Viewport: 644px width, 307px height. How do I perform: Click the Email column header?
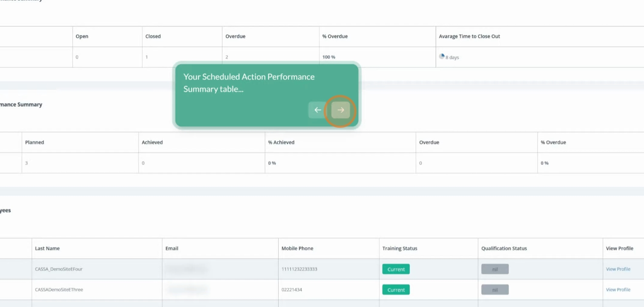pyautogui.click(x=172, y=248)
